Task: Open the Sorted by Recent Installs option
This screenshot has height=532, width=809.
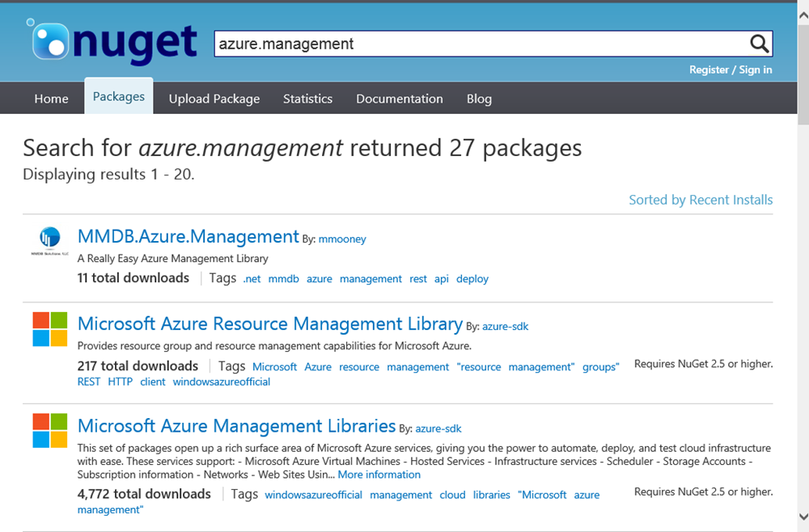Action: [701, 200]
